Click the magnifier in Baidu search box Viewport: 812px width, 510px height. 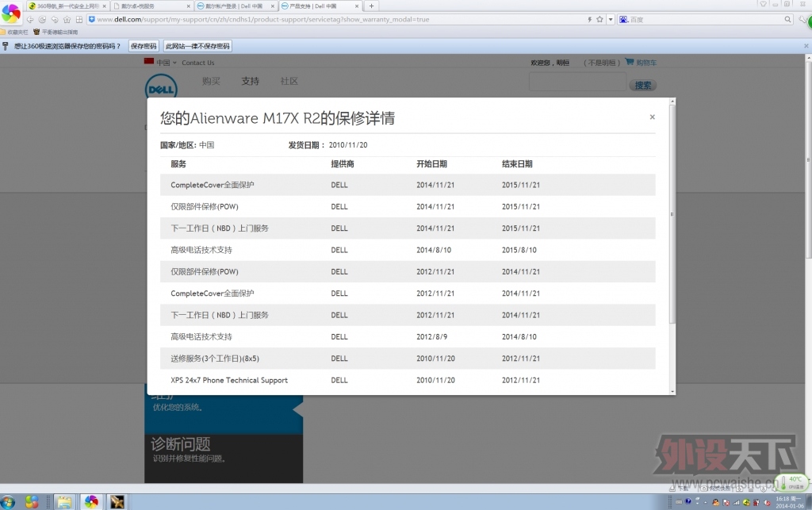click(787, 19)
